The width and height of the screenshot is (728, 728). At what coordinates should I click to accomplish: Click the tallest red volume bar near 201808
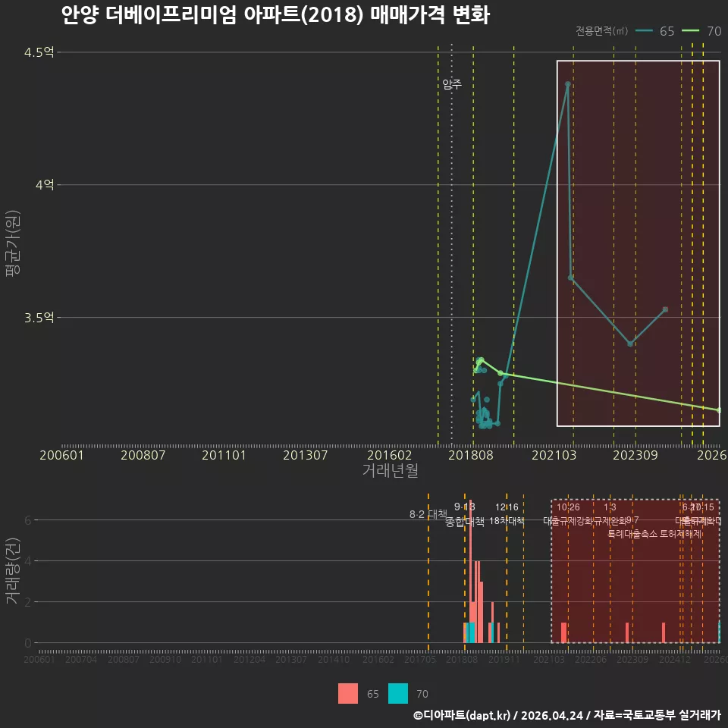[x=470, y=571]
